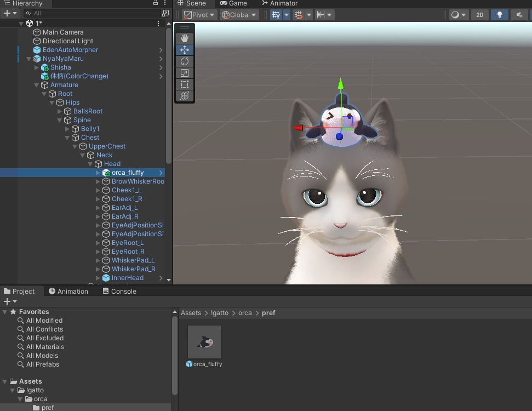532x411 pixels.
Task: Select 体柄(ColorChange) object
Action: [x=79, y=76]
